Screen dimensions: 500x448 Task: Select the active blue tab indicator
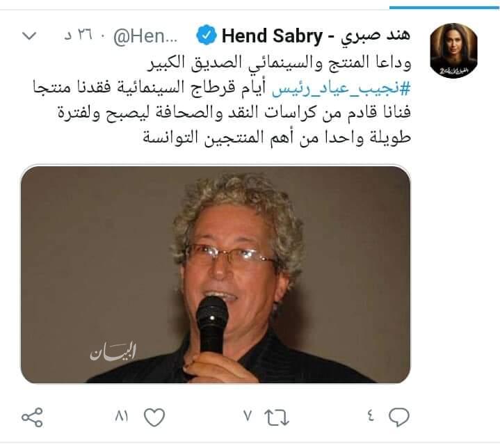pyautogui.click(x=444, y=8)
